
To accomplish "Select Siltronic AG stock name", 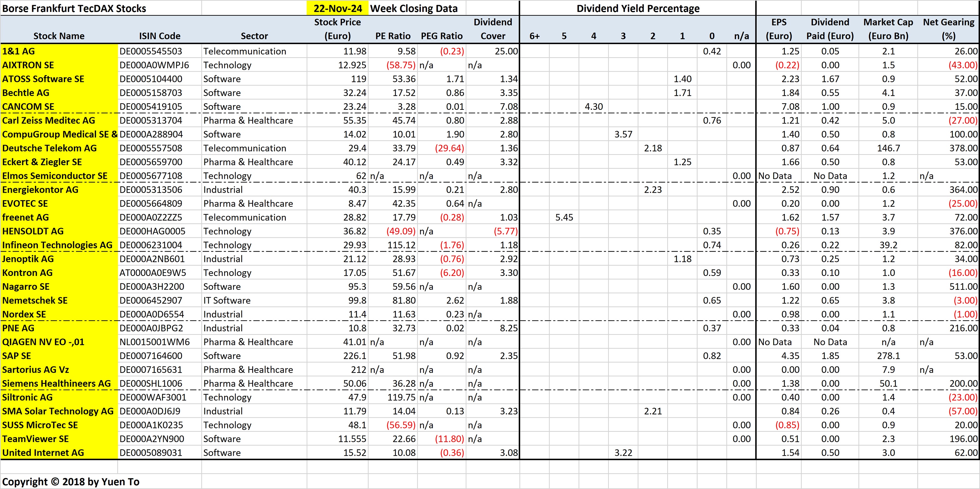I will point(59,397).
